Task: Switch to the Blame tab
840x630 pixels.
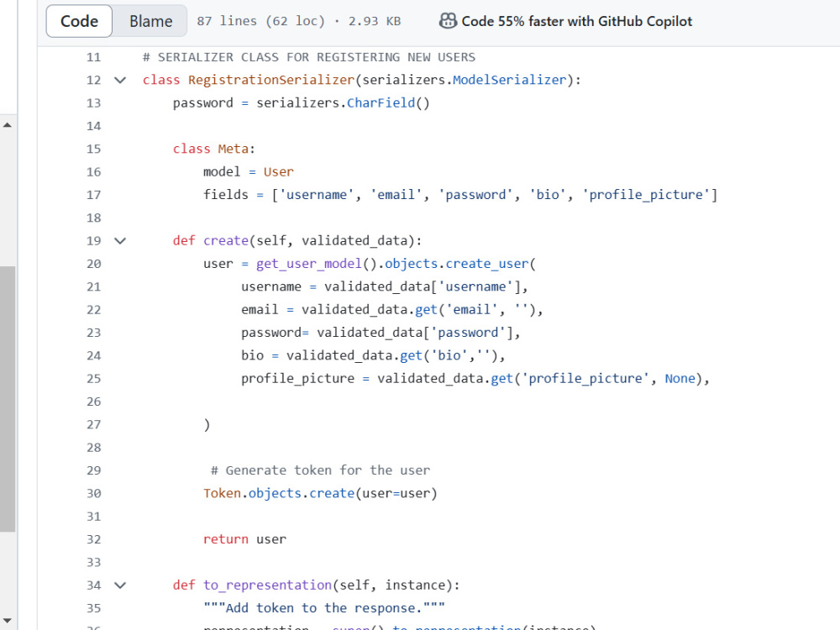Action: coord(150,22)
